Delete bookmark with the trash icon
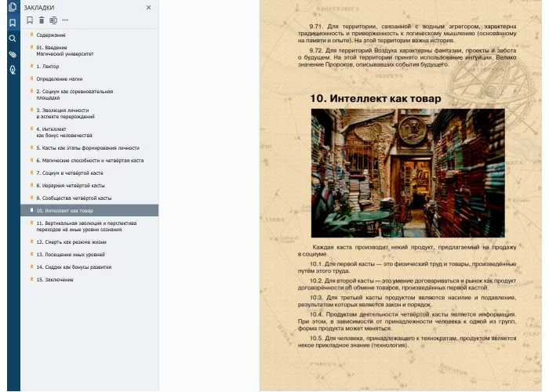This screenshot has height=392, width=549. 42,20
